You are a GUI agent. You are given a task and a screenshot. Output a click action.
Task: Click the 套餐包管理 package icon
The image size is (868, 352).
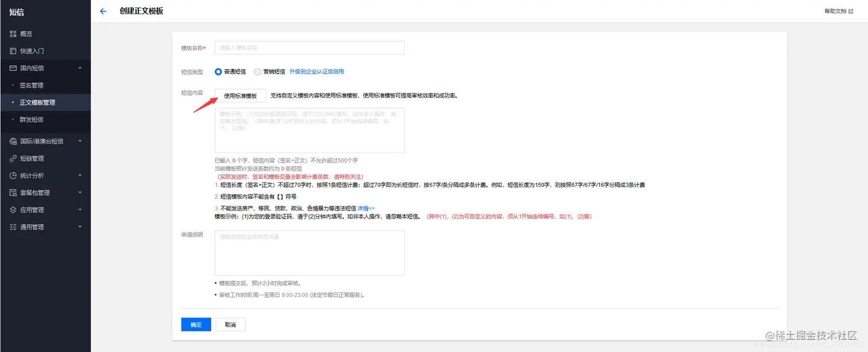(13, 193)
